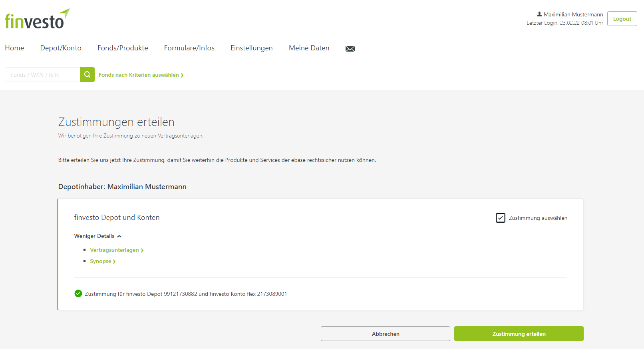Click the green search magnifier button
This screenshot has width=644, height=349.
[x=87, y=75]
